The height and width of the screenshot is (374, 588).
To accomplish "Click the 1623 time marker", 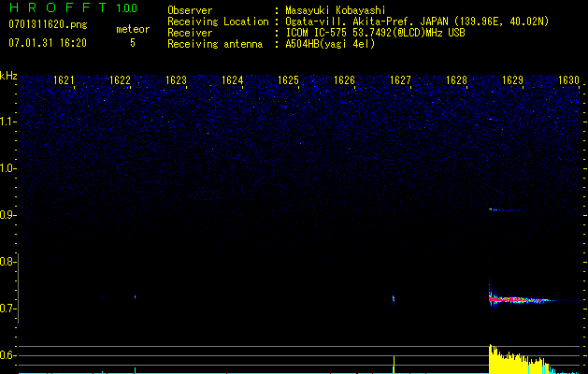I will pyautogui.click(x=177, y=80).
